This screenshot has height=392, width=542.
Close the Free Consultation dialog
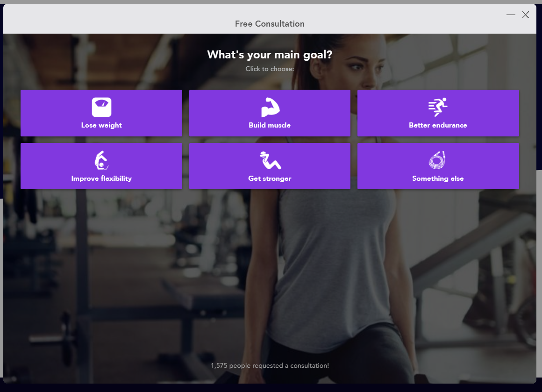526,14
